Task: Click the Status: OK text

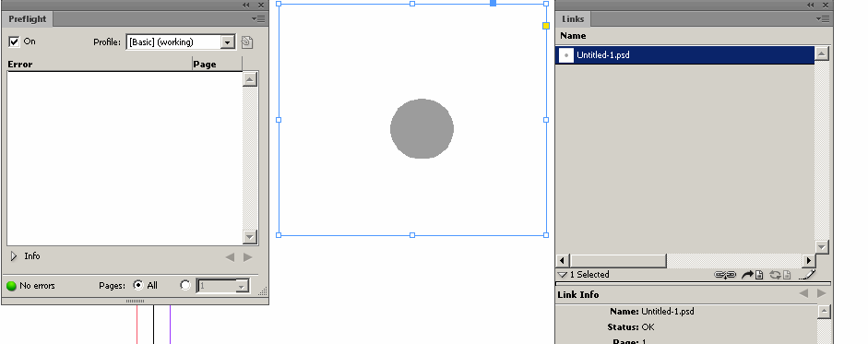Action: coord(631,326)
